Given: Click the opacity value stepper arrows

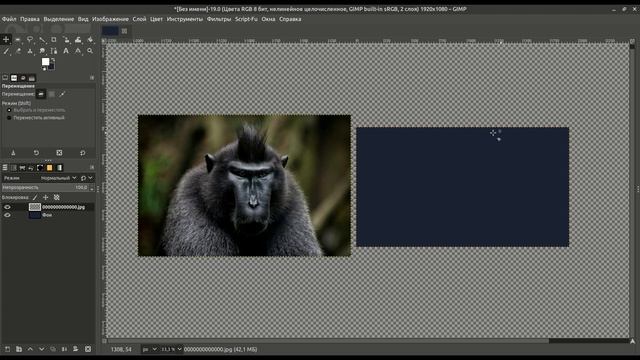Looking at the screenshot, I should 92,188.
